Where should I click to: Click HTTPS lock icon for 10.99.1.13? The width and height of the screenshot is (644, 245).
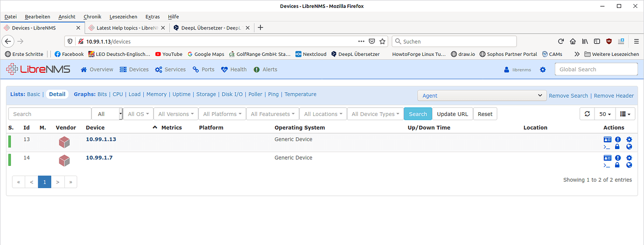[617, 147]
